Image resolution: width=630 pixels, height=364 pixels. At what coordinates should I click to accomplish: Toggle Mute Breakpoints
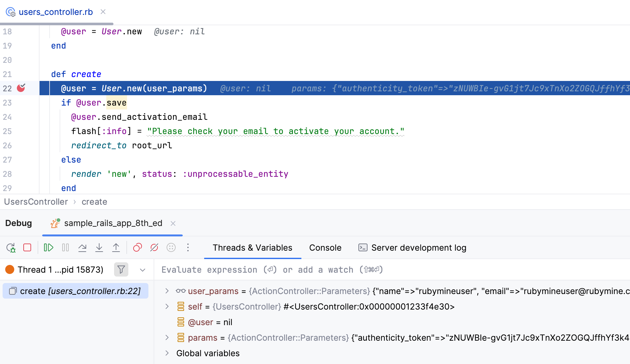pos(154,248)
